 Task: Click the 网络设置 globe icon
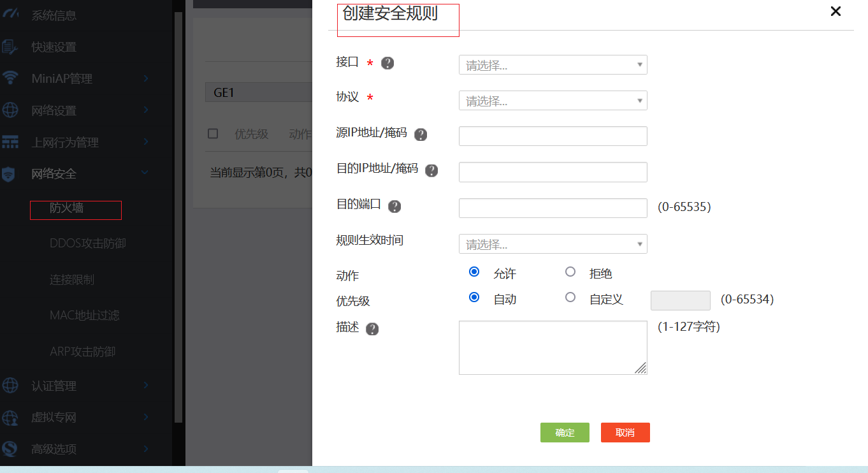pos(10,110)
